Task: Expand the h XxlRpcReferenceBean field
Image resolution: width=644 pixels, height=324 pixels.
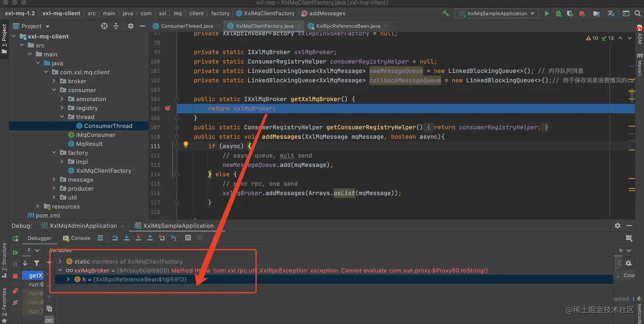Action: pyautogui.click(x=68, y=279)
